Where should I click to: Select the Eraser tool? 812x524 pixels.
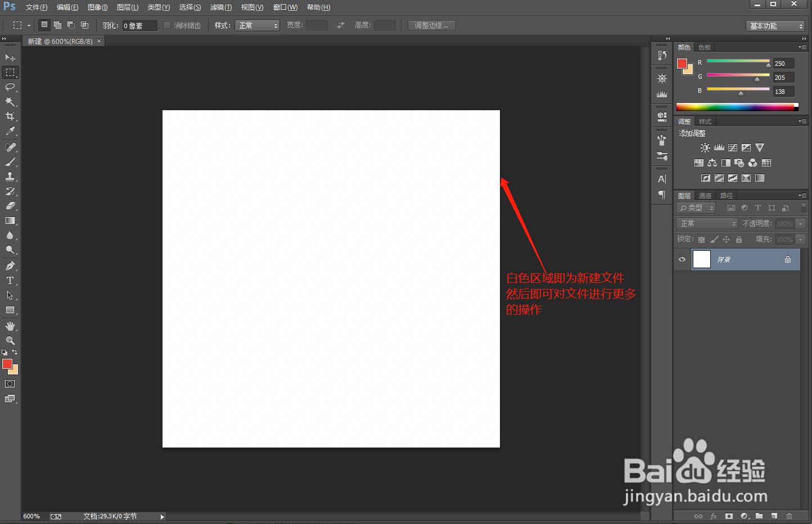[10, 206]
